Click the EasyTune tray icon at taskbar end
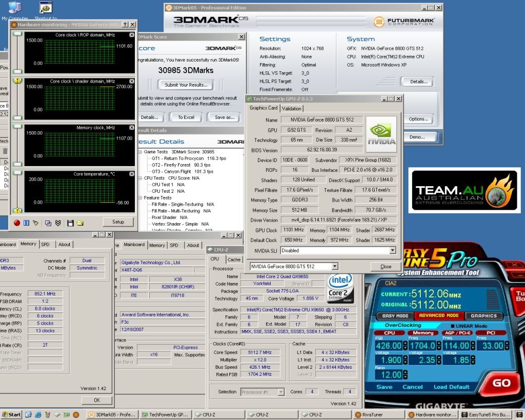525x420 pixels. click(x=520, y=415)
